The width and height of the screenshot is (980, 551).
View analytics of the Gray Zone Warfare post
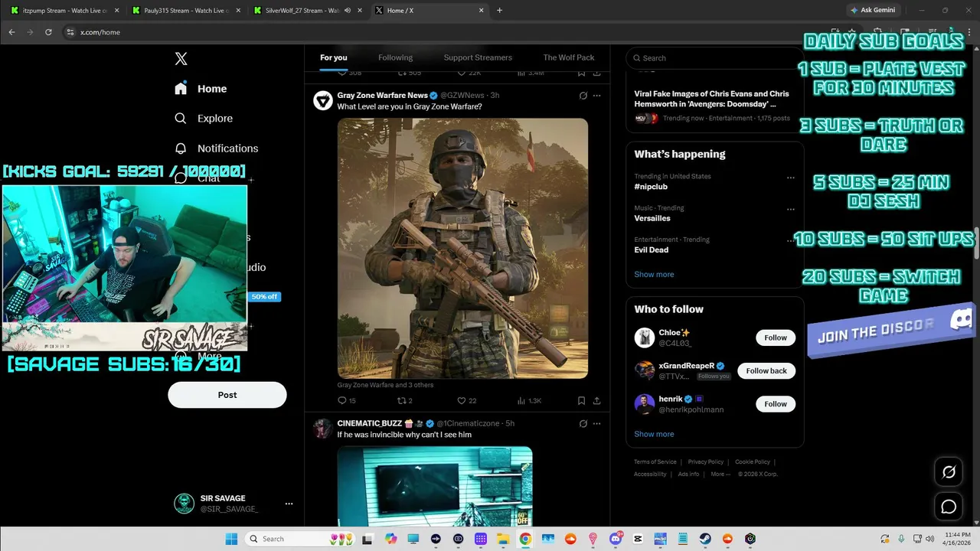coord(530,400)
